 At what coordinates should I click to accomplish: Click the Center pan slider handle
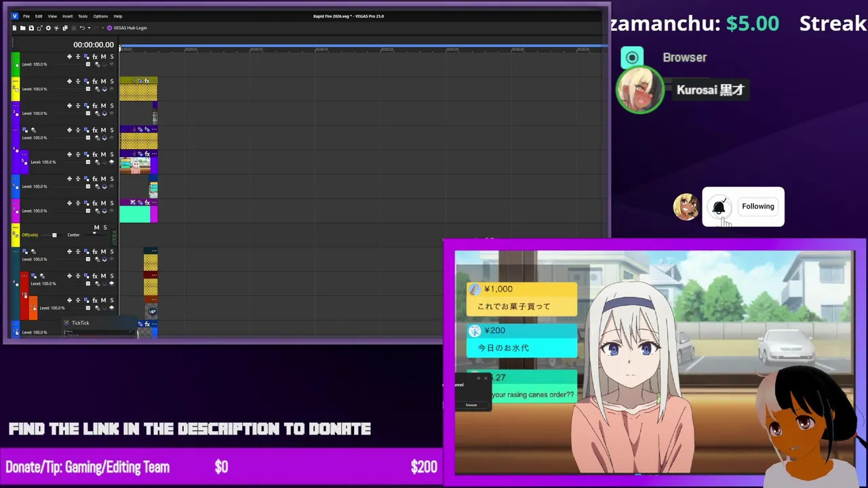tap(94, 233)
